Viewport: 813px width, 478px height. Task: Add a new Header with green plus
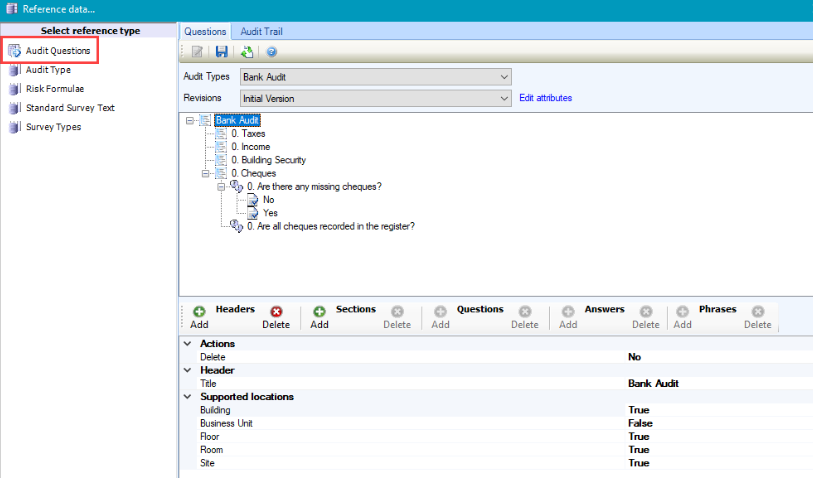point(199,312)
